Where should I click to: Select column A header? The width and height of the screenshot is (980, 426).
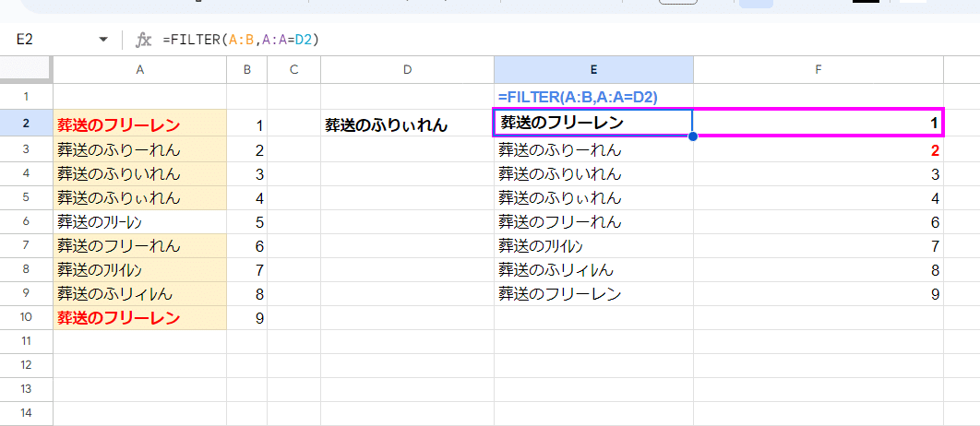(x=140, y=70)
